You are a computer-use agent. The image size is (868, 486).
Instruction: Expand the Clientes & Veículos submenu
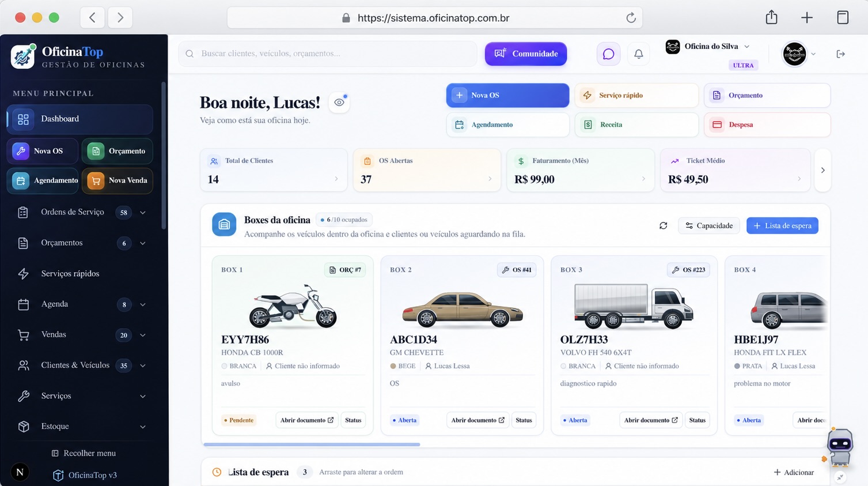coord(143,366)
